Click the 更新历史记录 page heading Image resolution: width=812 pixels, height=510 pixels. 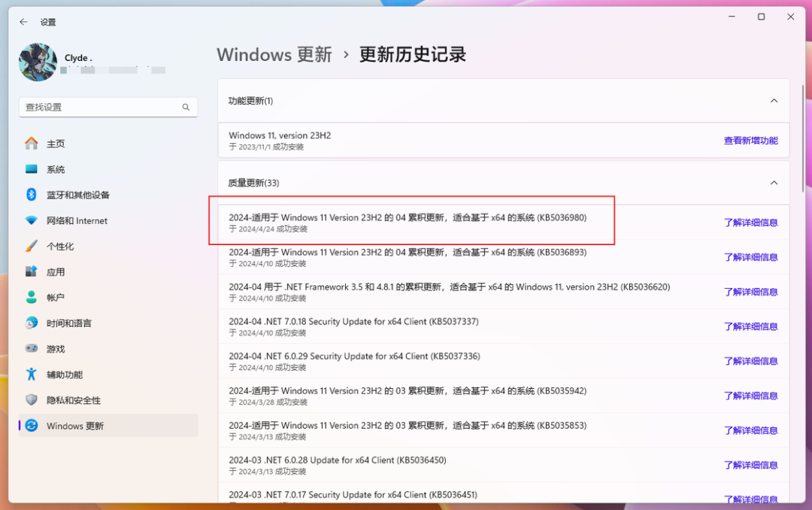(x=413, y=54)
